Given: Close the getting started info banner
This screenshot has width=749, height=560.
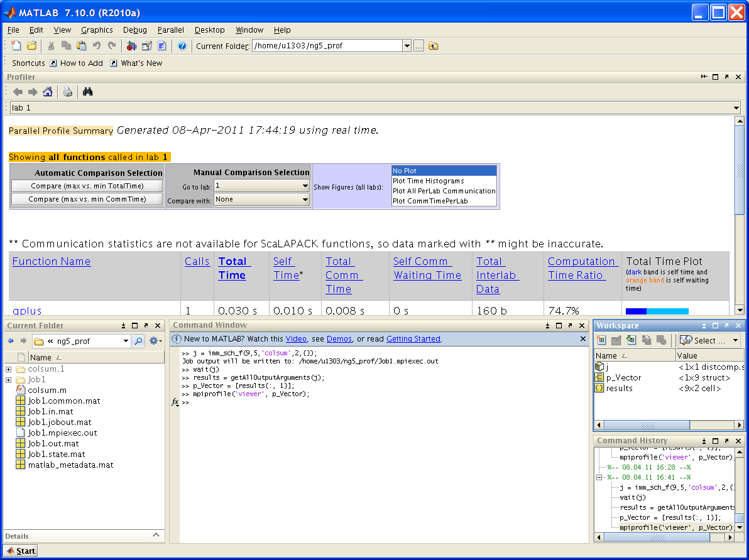Looking at the screenshot, I should tap(582, 338).
